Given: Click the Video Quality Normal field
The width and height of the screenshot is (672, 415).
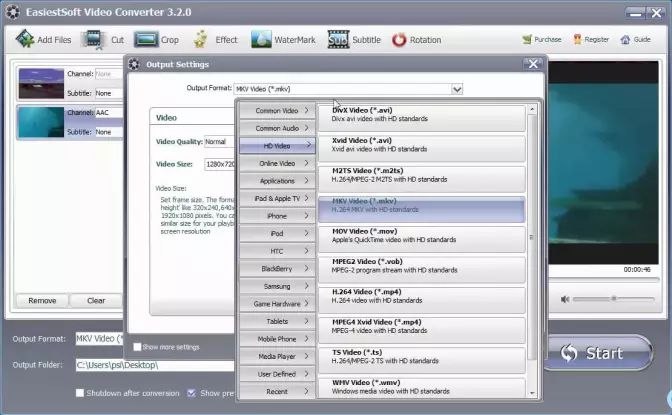Looking at the screenshot, I should (219, 141).
